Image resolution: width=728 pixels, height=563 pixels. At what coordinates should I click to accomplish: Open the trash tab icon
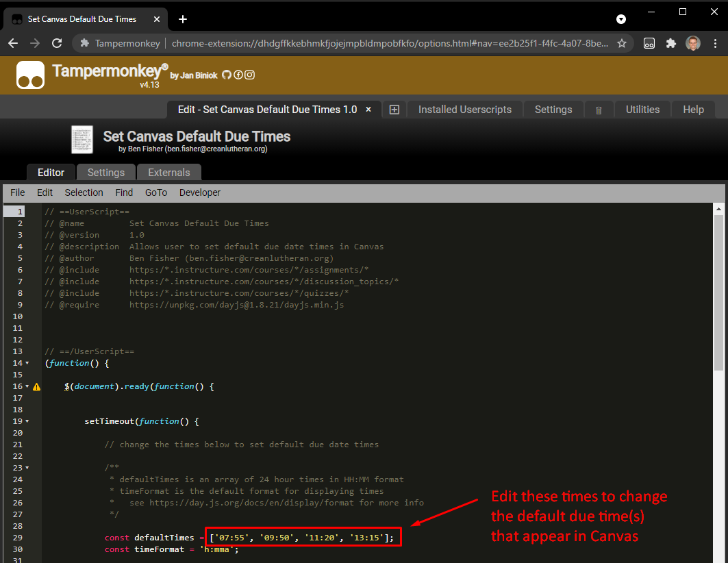click(x=599, y=110)
